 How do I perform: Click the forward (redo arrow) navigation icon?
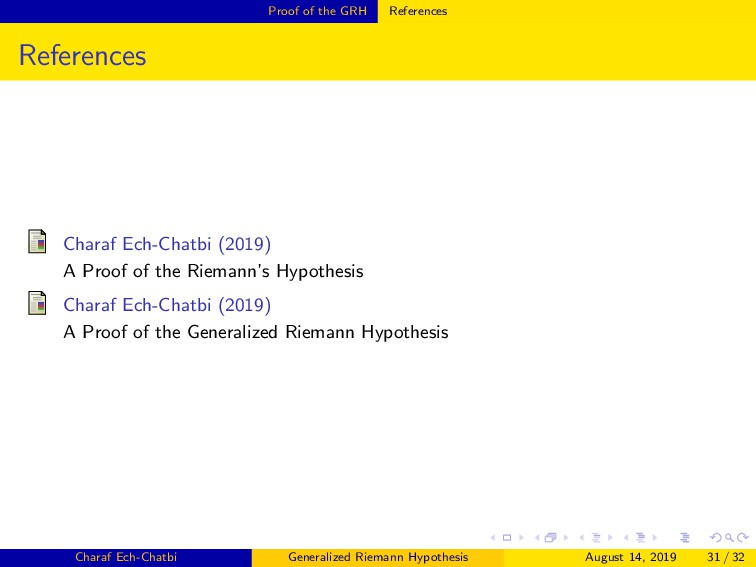tap(742, 537)
